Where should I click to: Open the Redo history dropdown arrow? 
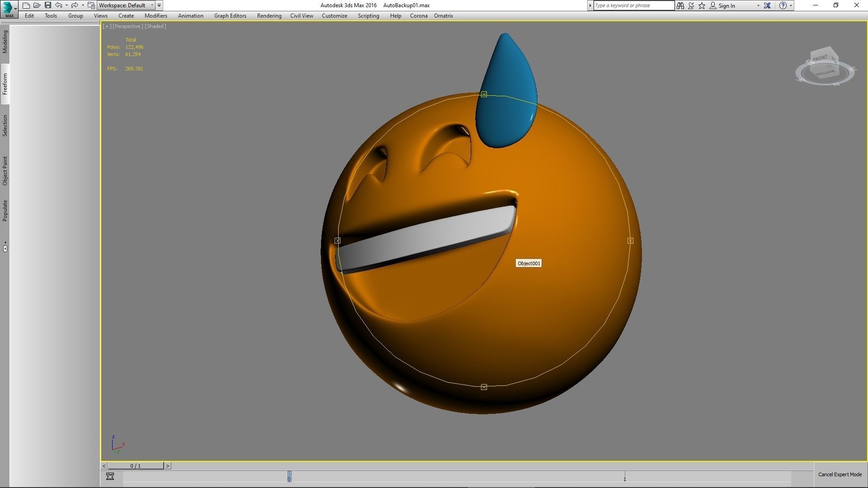[x=83, y=5]
